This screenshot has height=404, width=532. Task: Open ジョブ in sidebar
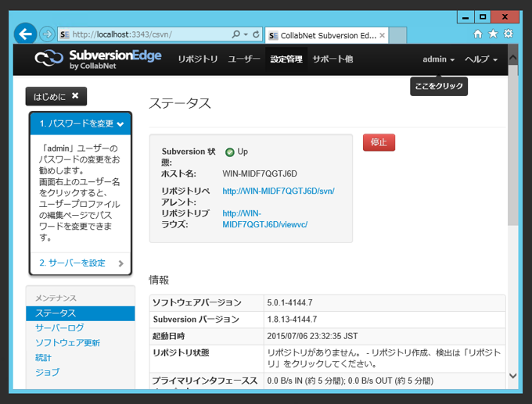47,373
